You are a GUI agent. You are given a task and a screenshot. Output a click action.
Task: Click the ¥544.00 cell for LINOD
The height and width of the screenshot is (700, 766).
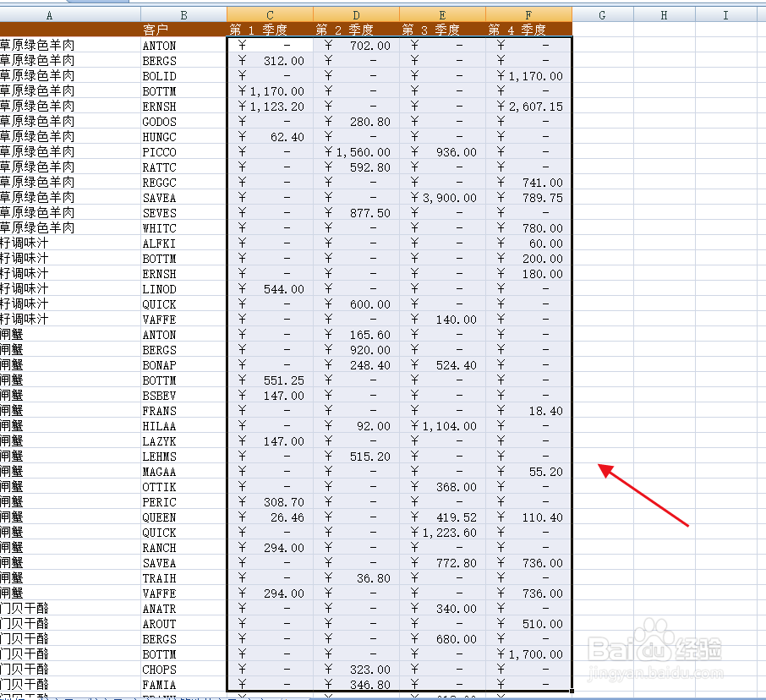(x=271, y=288)
